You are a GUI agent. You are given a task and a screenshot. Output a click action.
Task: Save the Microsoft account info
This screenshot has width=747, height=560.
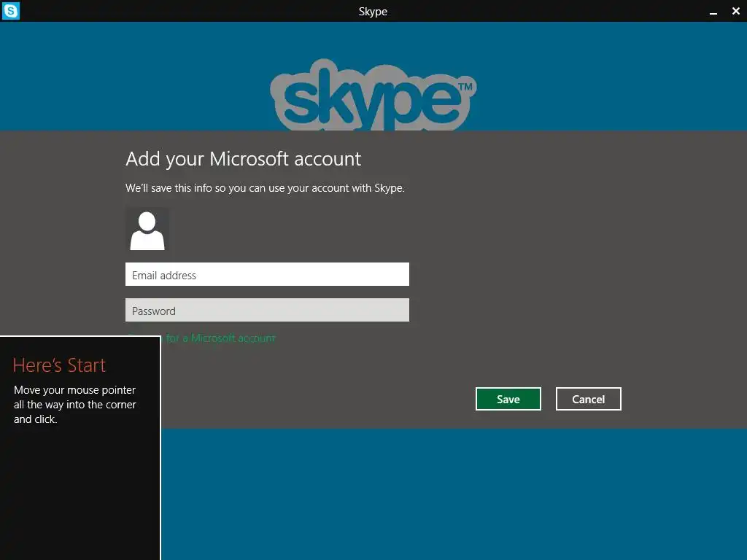[x=508, y=399]
